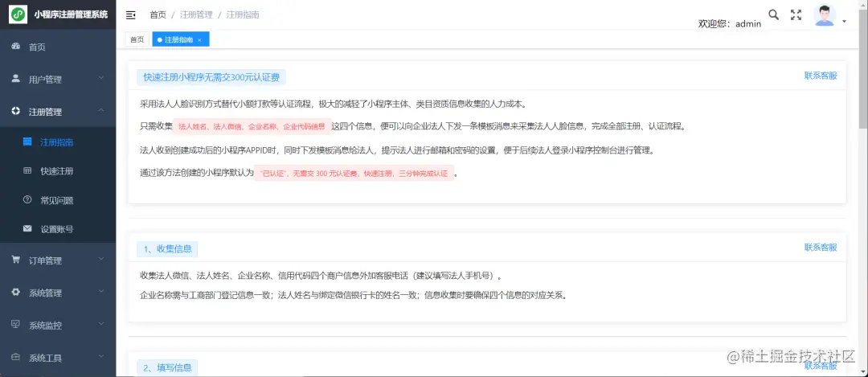Toggle the sidebar collapse hamburger icon

point(131,15)
